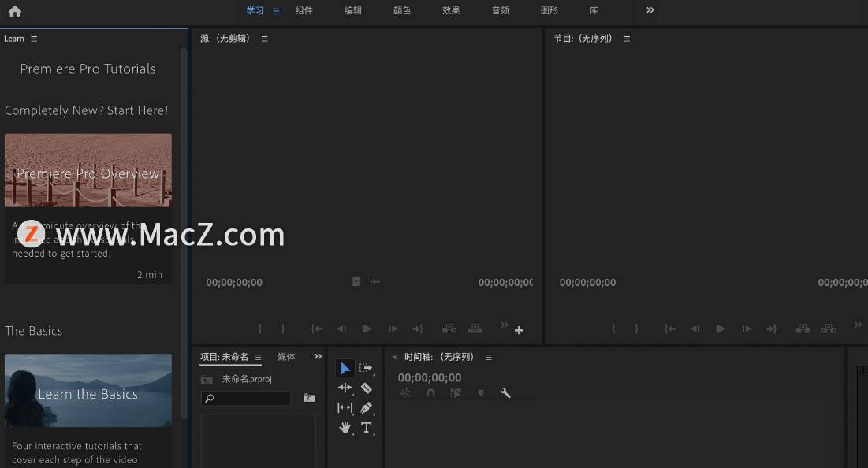868x468 pixels.
Task: Expand extra Program monitor transport buttons
Action: tap(858, 325)
